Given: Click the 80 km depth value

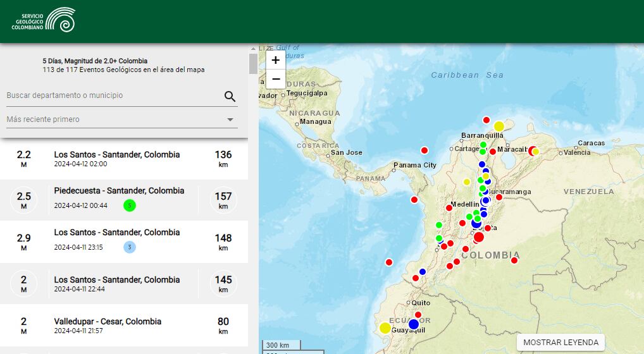Looking at the screenshot, I should point(223,326).
